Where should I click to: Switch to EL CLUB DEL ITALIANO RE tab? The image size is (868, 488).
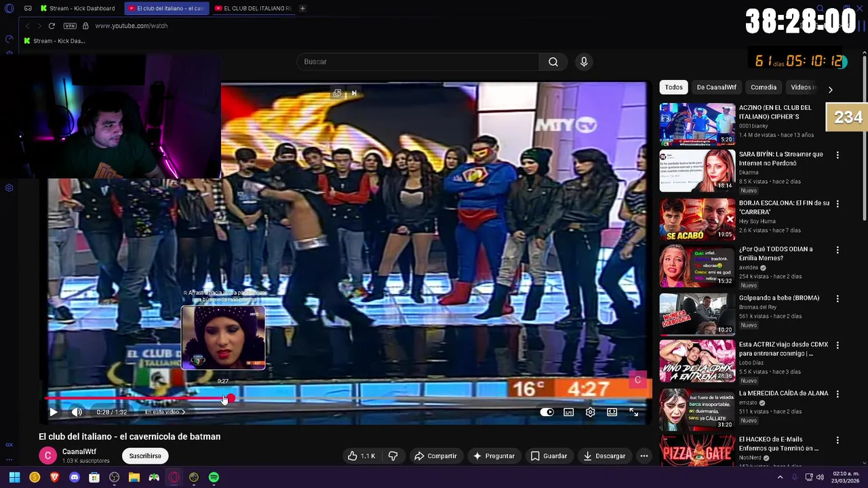(x=253, y=8)
